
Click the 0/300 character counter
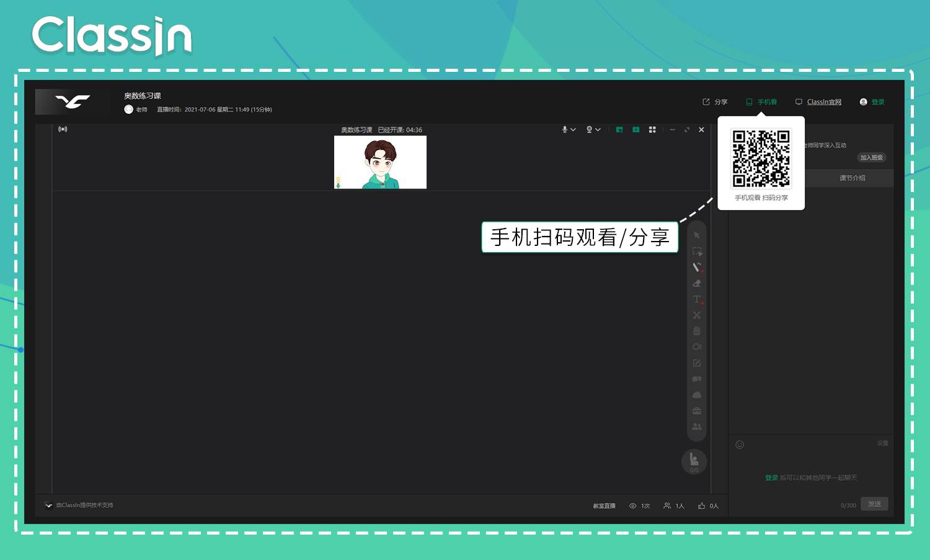pyautogui.click(x=848, y=505)
